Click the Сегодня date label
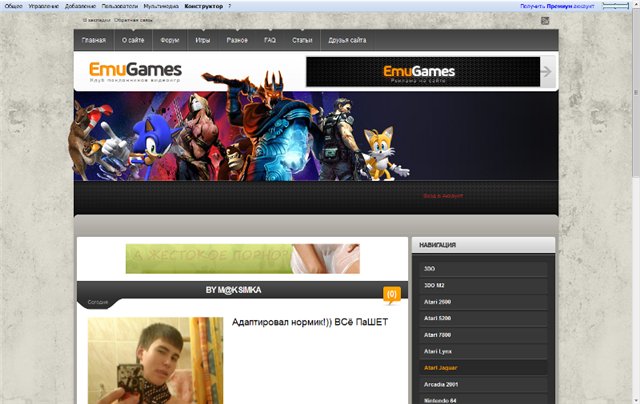The height and width of the screenshot is (404, 640). 98,302
